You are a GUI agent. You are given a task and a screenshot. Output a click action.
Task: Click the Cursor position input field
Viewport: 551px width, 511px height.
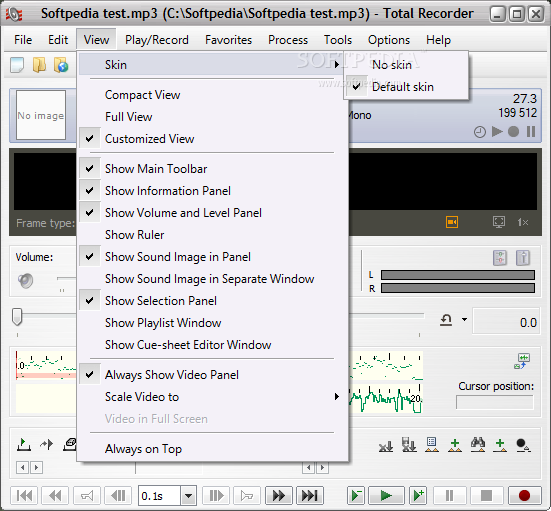coord(495,402)
